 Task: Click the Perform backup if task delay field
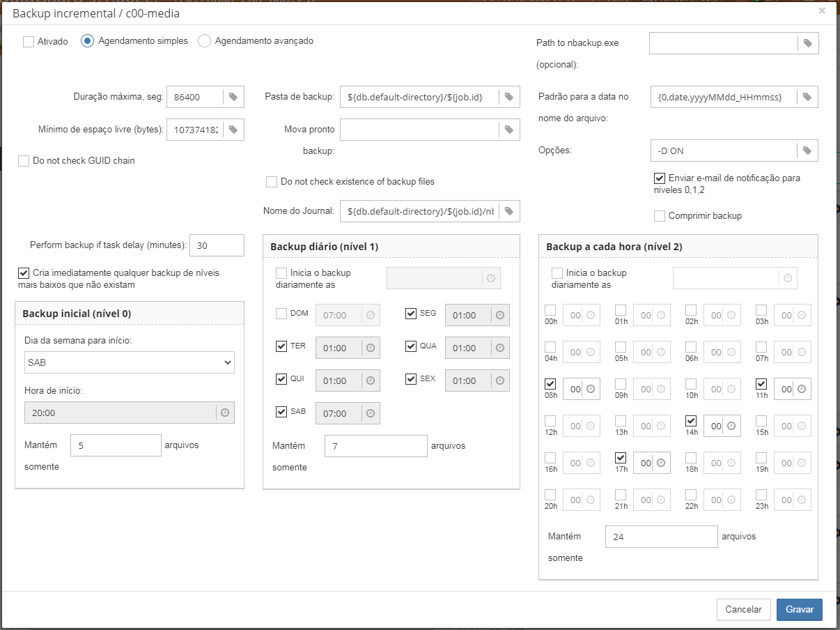click(217, 245)
